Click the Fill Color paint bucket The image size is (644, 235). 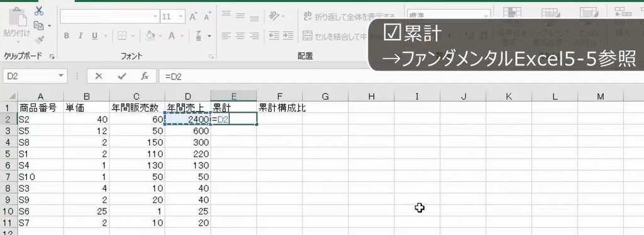coord(150,36)
